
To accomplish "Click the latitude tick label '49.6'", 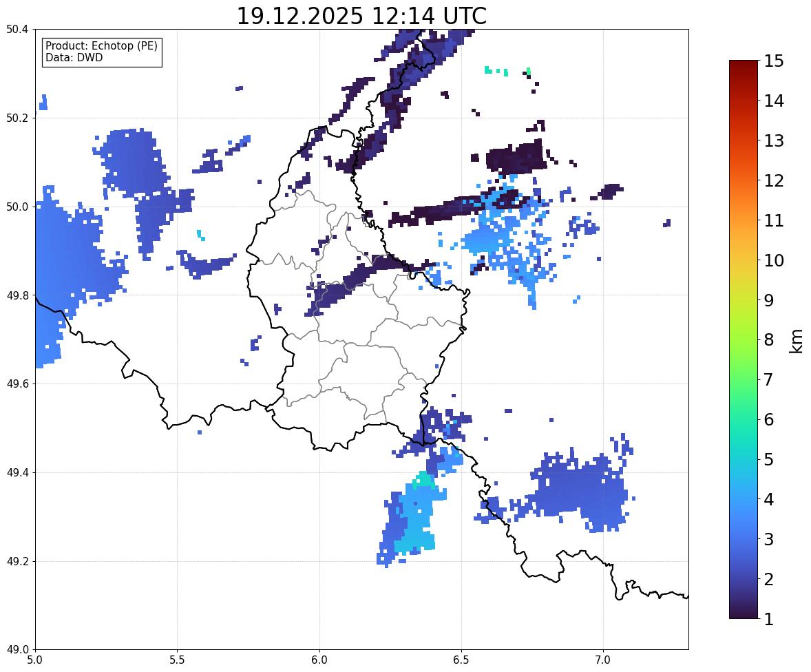I will [17, 384].
